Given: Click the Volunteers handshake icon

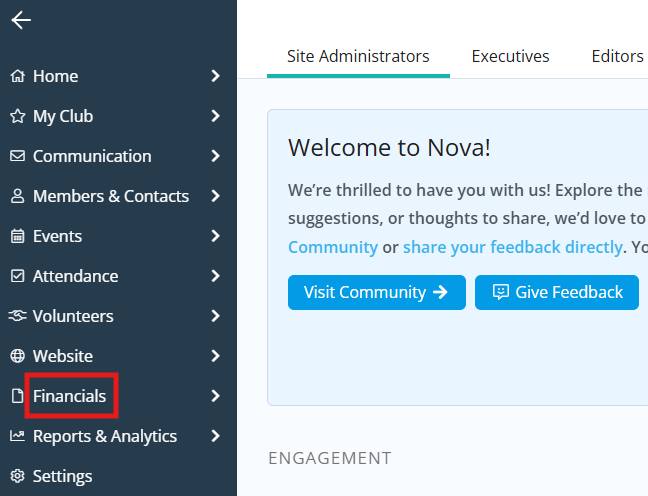Looking at the screenshot, I should click(x=17, y=316).
